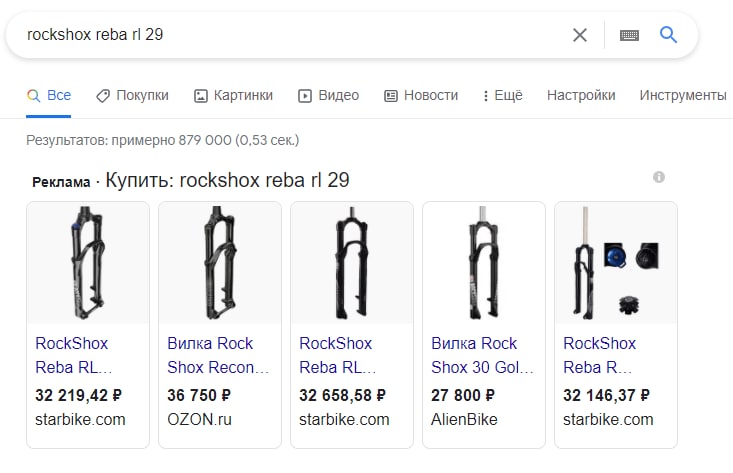Open the Вилка Rock Shox 30 Gold link
The height and width of the screenshot is (473, 733).
[482, 355]
